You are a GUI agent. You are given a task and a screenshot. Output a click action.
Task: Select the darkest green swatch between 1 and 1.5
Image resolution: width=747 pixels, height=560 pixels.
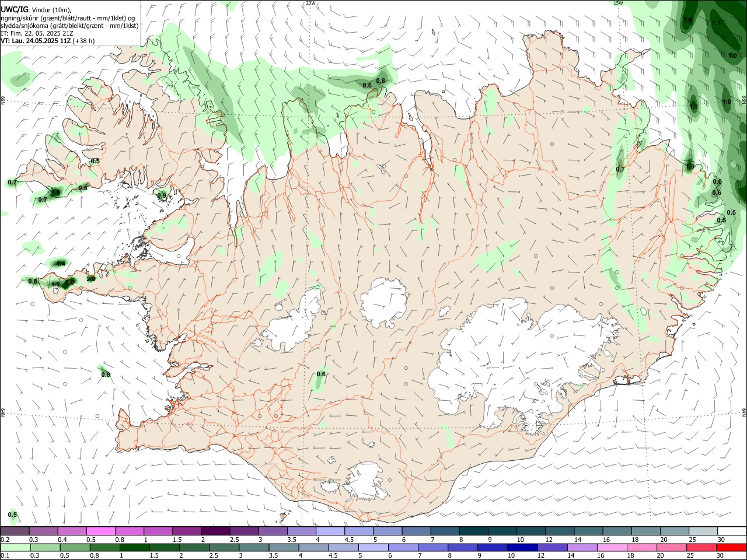pyautogui.click(x=135, y=547)
